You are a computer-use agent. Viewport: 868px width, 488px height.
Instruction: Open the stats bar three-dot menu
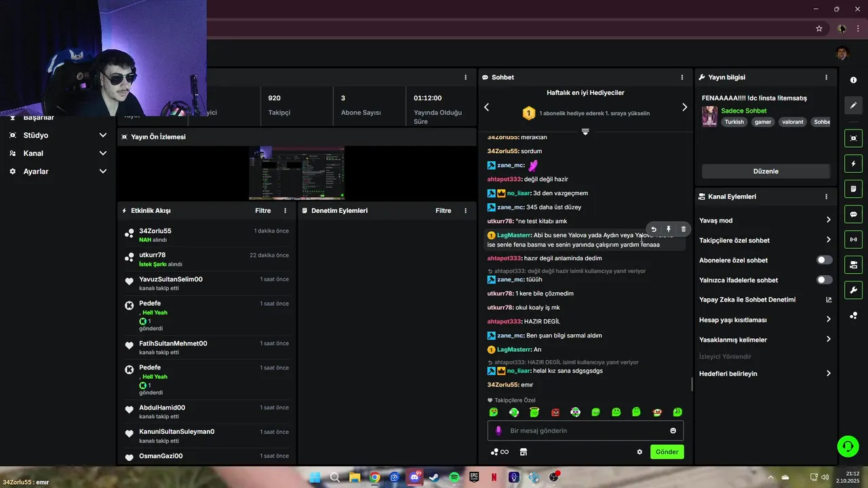465,77
